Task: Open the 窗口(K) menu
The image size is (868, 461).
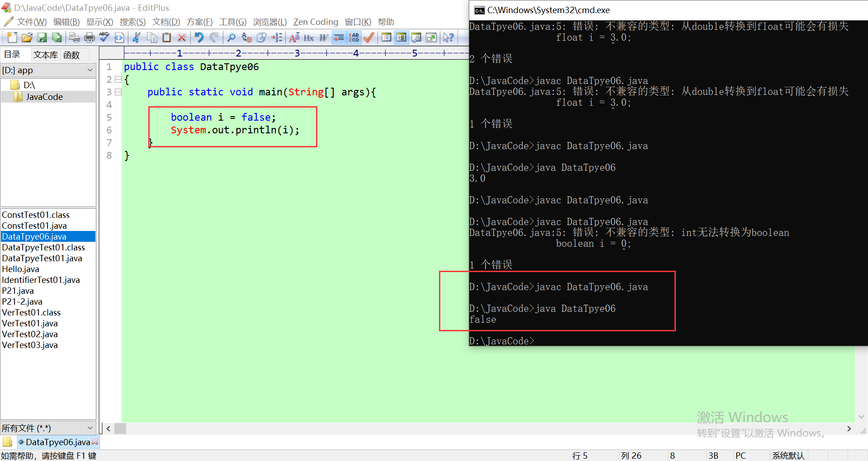Action: coord(358,22)
